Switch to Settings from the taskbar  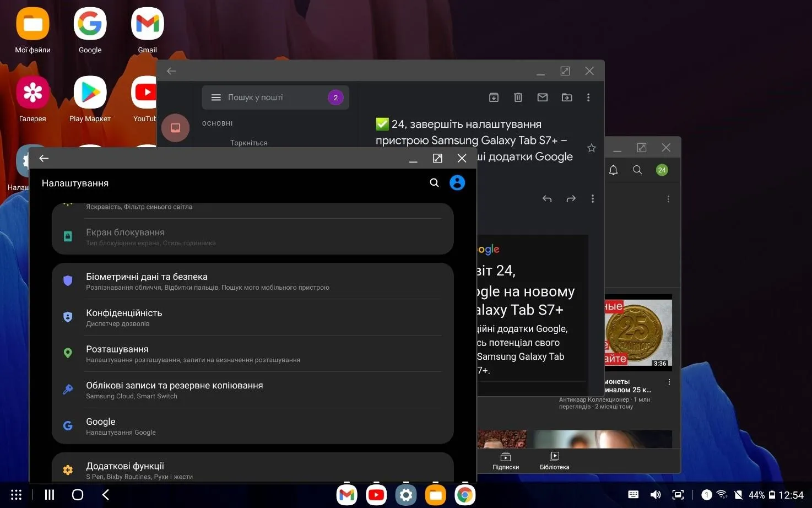point(406,495)
